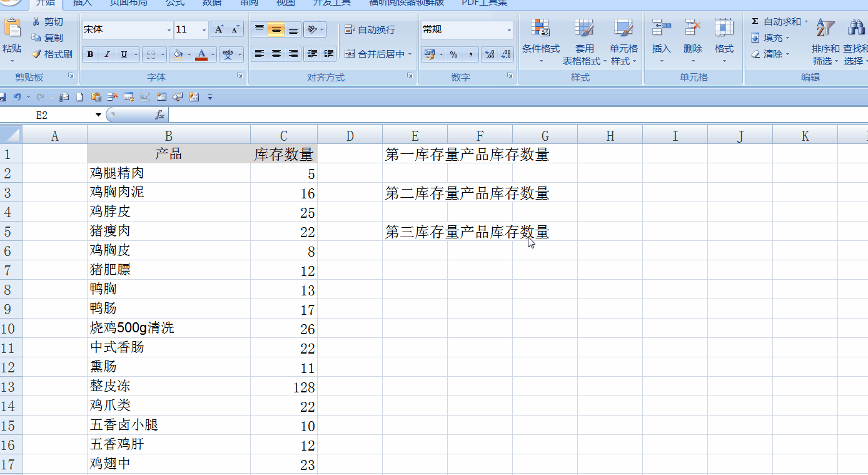Open the Fill (填充) menu

tap(770, 38)
